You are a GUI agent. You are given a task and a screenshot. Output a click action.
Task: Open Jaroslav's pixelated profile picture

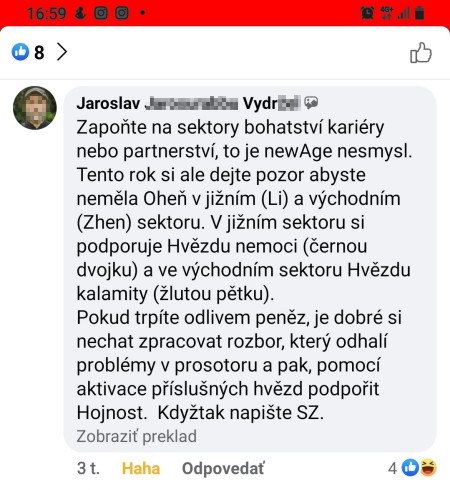click(x=35, y=108)
